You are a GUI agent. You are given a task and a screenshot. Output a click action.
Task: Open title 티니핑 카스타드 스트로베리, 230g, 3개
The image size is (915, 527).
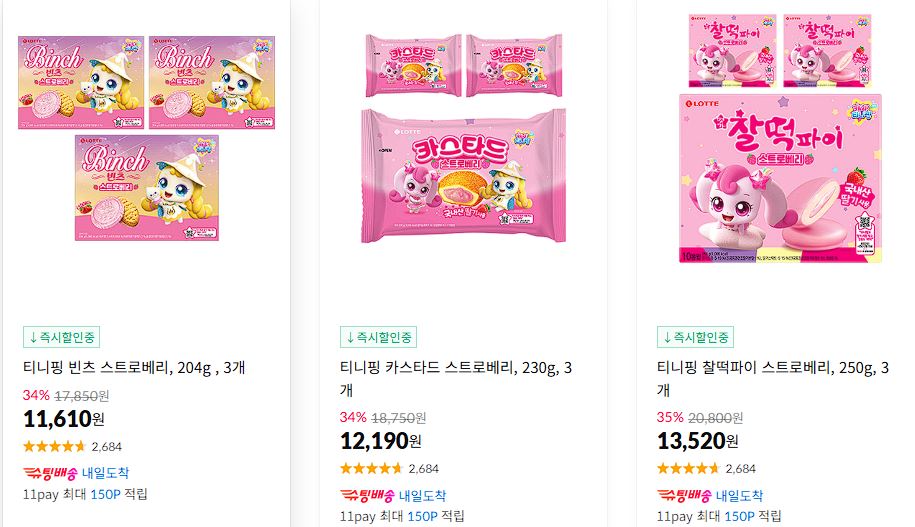[456, 378]
